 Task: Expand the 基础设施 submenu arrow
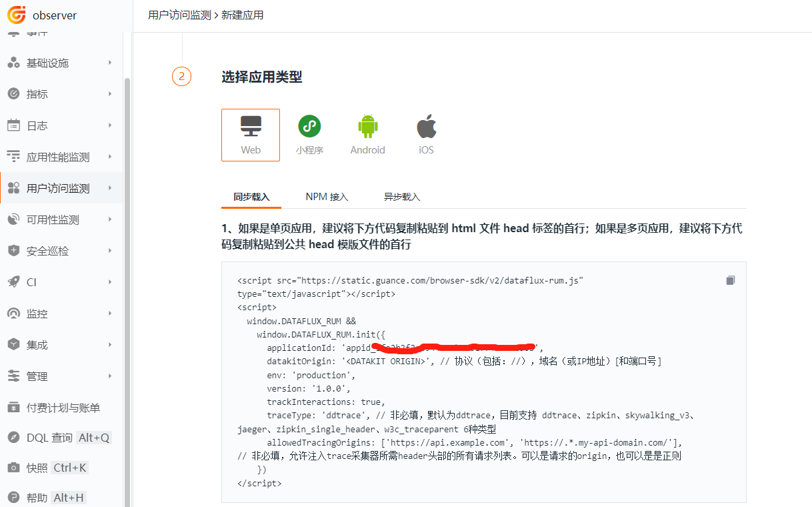pos(110,63)
